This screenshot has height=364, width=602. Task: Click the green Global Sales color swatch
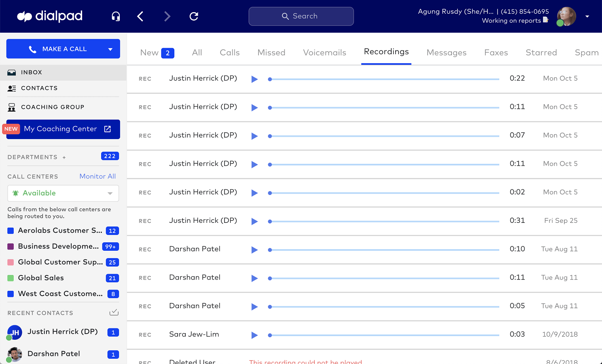(x=11, y=278)
